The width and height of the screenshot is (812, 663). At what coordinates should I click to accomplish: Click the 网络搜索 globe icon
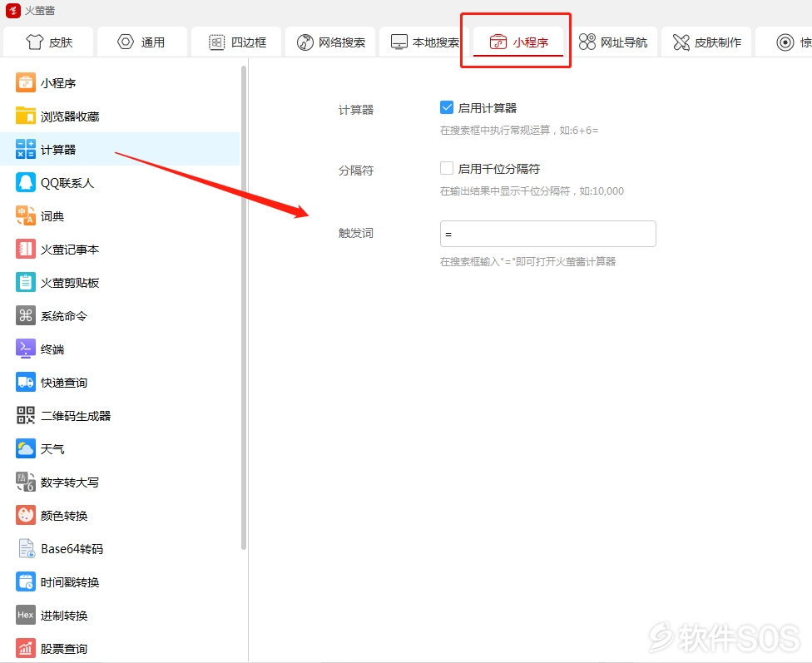tap(305, 42)
